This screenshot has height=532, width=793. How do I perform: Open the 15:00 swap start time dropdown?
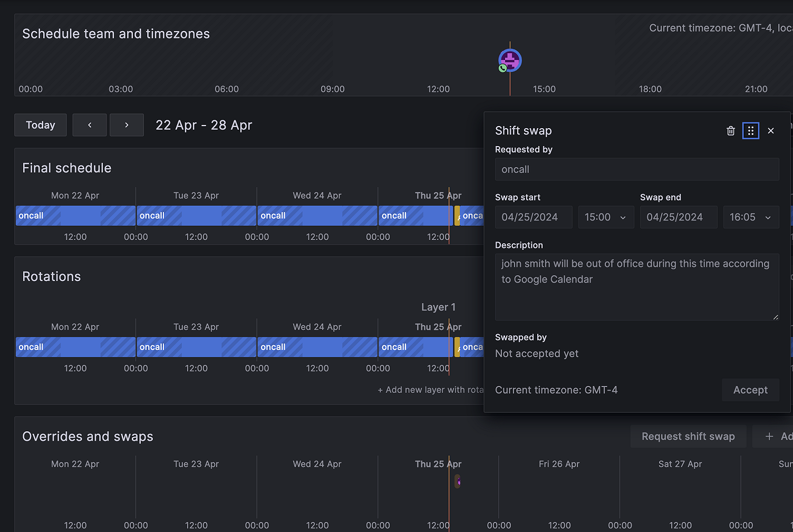pos(606,217)
